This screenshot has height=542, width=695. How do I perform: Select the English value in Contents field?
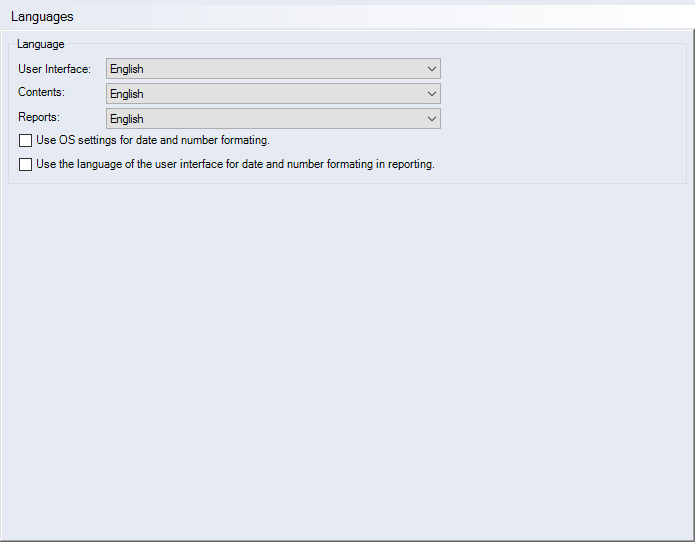[127, 94]
